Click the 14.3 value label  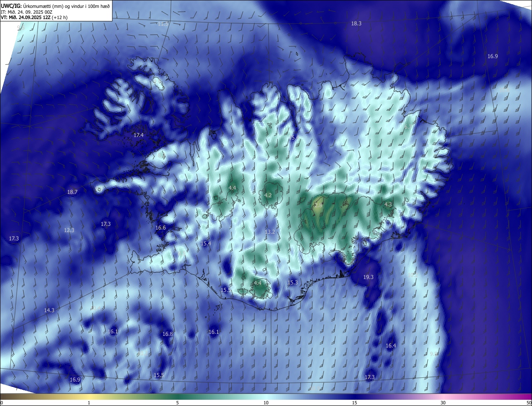click(49, 311)
